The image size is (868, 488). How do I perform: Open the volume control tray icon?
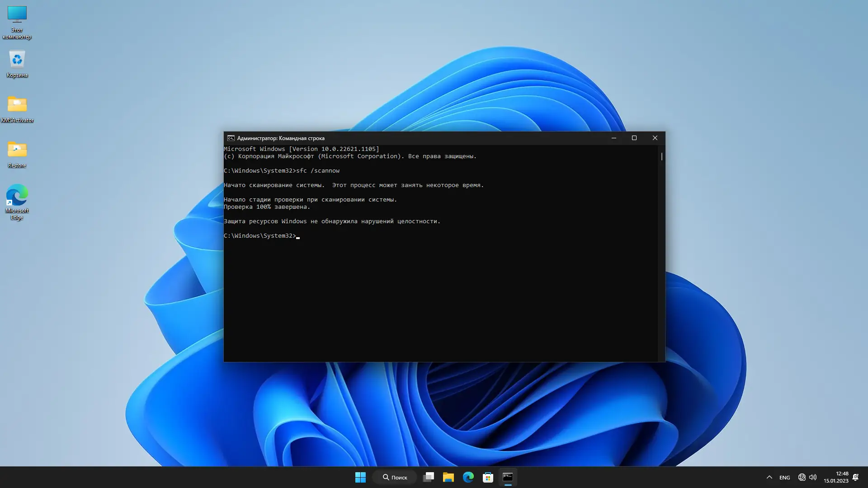point(813,477)
